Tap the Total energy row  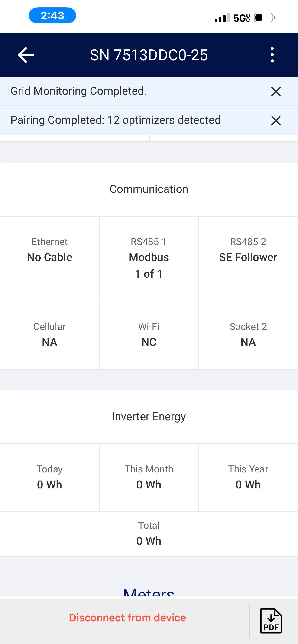point(149,534)
